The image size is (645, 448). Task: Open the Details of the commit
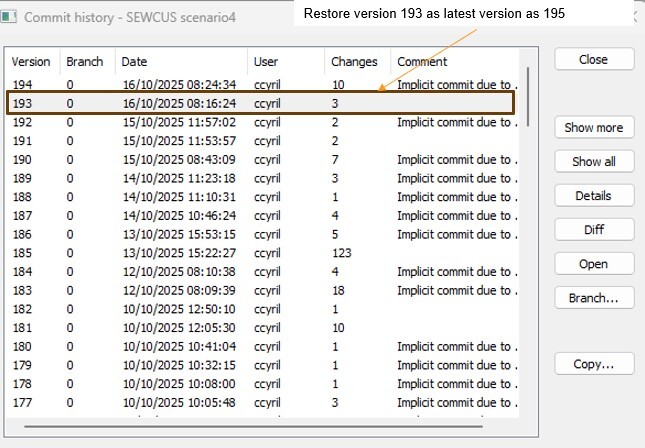click(593, 196)
